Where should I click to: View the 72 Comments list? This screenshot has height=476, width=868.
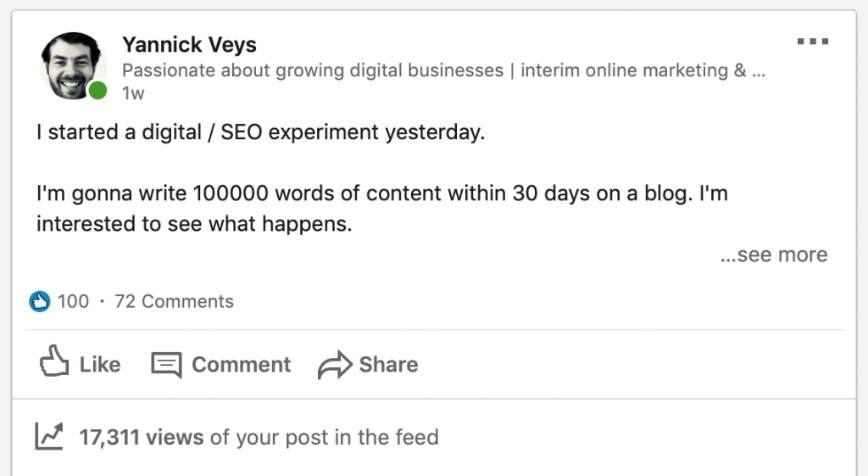(x=174, y=301)
